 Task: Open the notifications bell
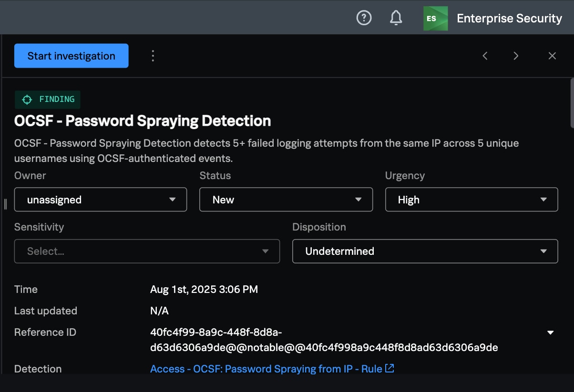[396, 18]
